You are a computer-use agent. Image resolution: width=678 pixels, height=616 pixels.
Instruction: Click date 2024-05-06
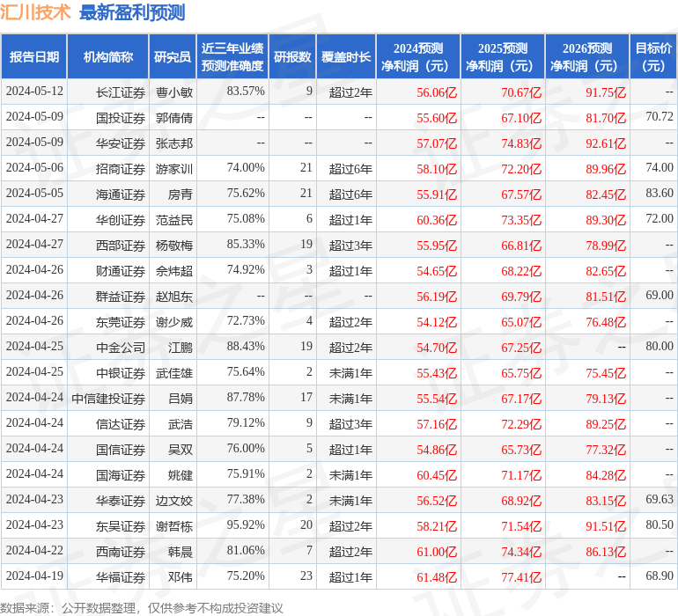(x=34, y=168)
